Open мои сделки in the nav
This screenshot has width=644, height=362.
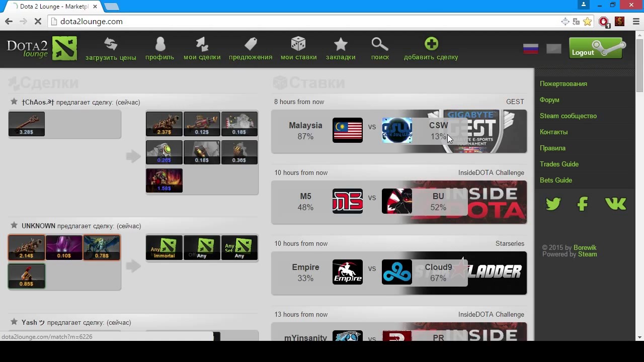coord(202,49)
